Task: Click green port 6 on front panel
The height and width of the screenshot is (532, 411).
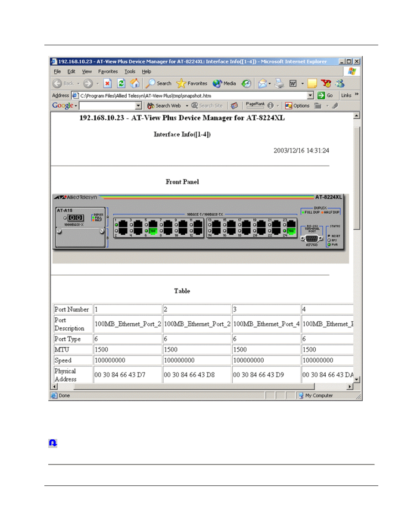Action: tap(153, 231)
